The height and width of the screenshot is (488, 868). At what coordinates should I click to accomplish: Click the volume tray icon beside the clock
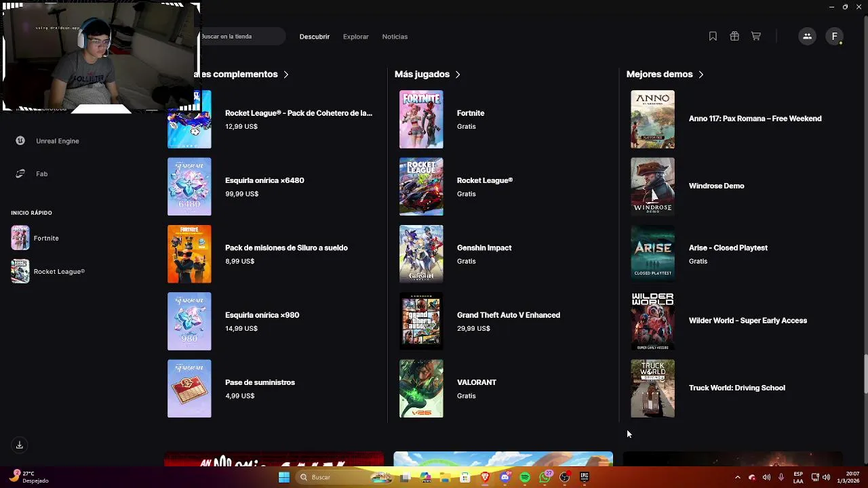pyautogui.click(x=826, y=477)
